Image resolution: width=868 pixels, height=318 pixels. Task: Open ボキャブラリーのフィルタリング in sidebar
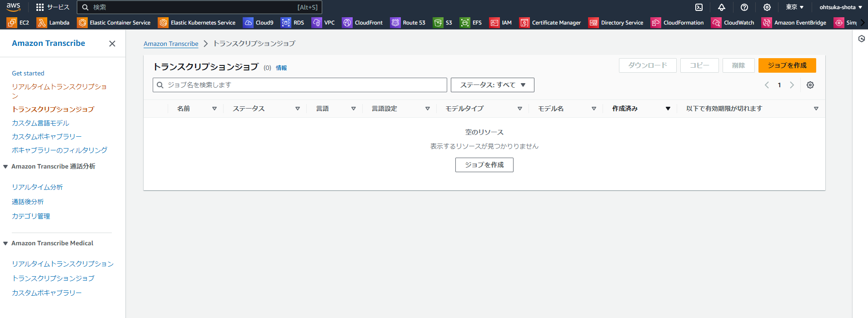(60, 150)
